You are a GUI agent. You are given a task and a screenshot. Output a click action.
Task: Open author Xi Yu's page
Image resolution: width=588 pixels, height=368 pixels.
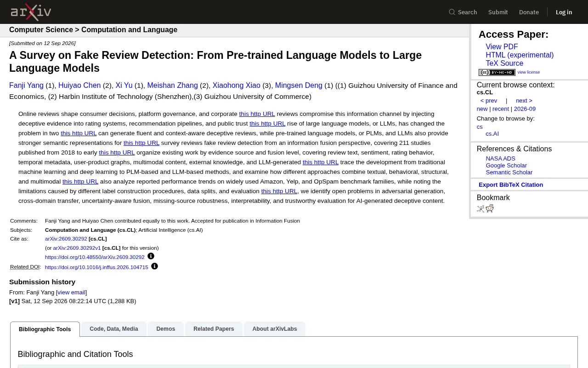[124, 86]
